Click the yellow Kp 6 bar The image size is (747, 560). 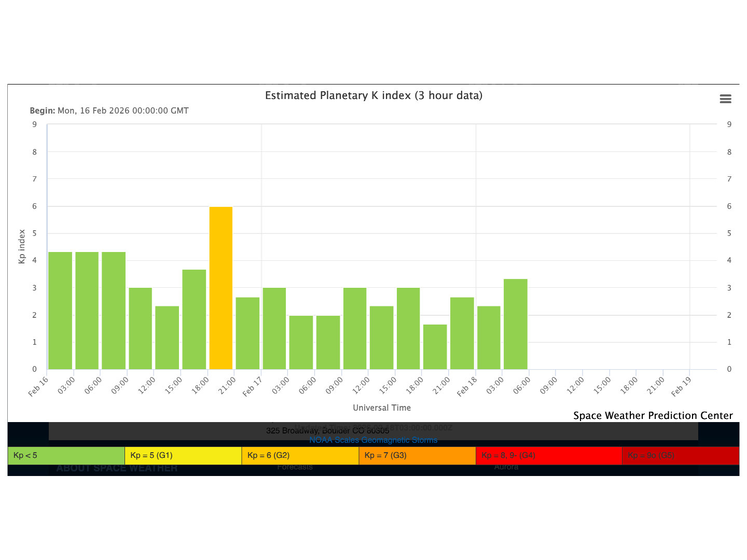(x=220, y=288)
